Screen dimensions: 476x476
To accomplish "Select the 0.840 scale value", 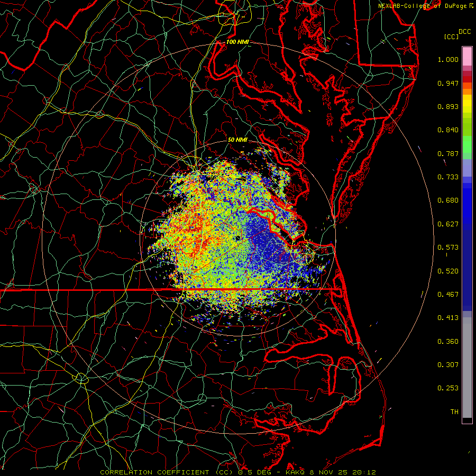I will pyautogui.click(x=448, y=130).
